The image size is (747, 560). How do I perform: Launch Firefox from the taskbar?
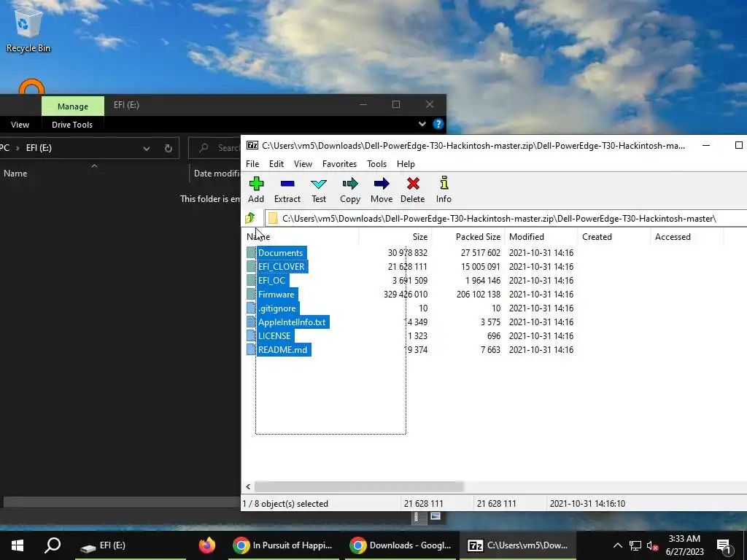point(206,545)
